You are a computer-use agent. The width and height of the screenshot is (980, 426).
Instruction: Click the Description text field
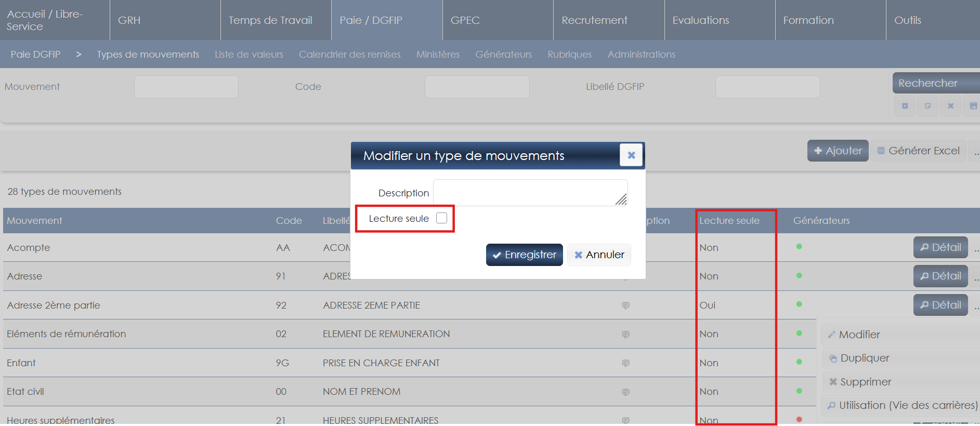[530, 193]
